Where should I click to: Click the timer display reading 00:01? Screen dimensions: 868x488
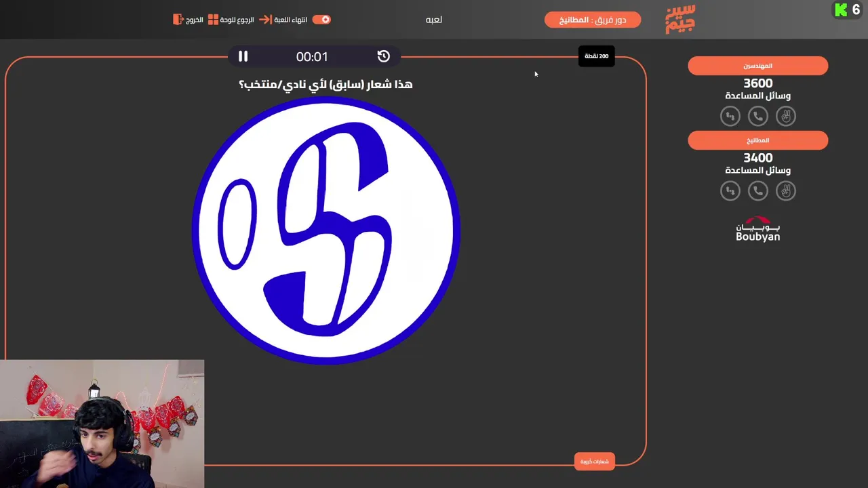(x=312, y=57)
